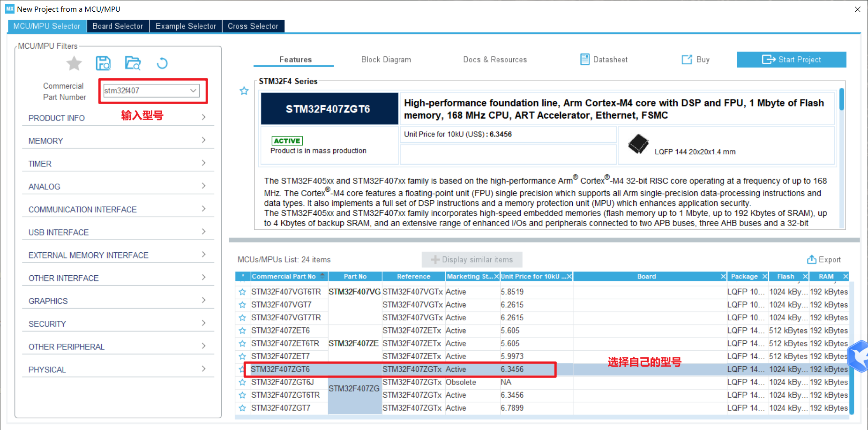Show the Block Diagram tab

[x=386, y=60]
